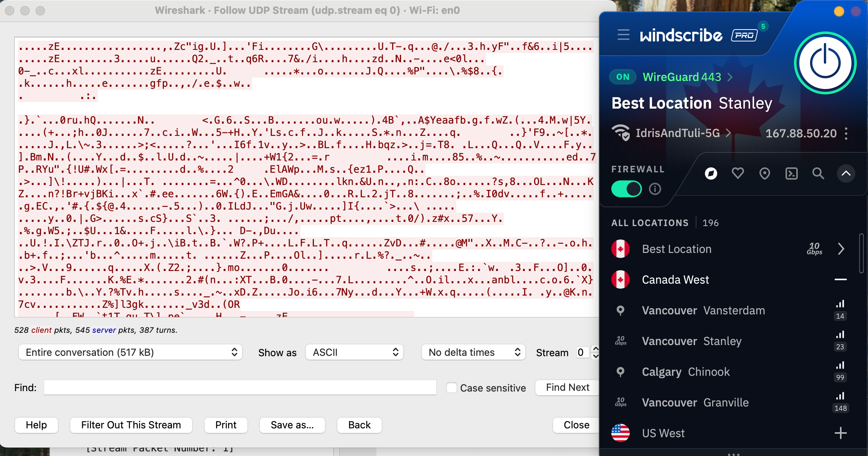Remove Canada West using the minus toggle

coord(840,279)
